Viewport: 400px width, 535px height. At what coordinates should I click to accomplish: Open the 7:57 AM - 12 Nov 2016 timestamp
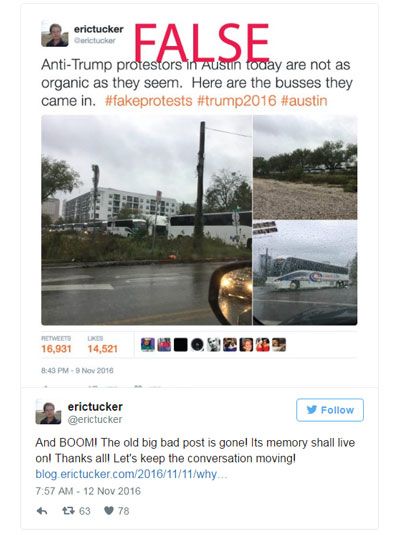[88, 491]
